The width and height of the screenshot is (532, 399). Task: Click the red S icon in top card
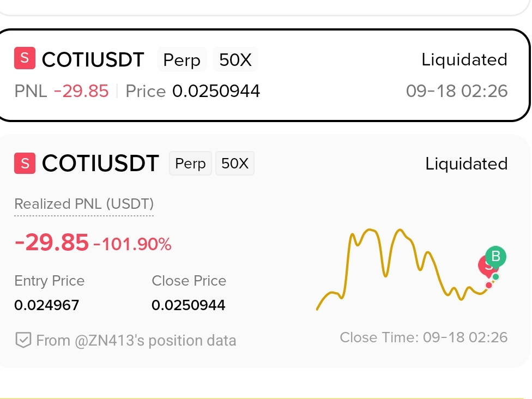[25, 58]
